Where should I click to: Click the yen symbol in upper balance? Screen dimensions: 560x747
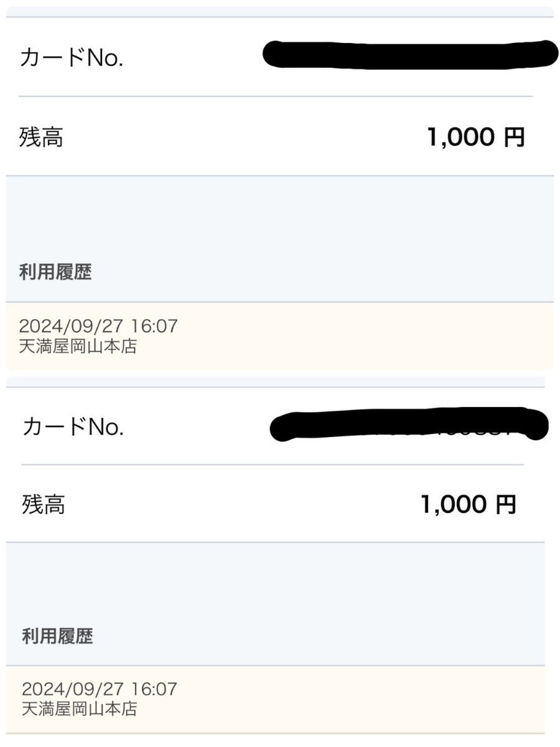(514, 138)
